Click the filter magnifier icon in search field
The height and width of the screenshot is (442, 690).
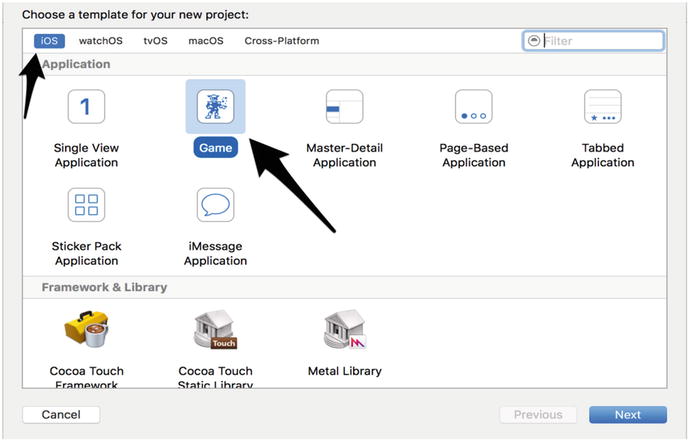[534, 41]
